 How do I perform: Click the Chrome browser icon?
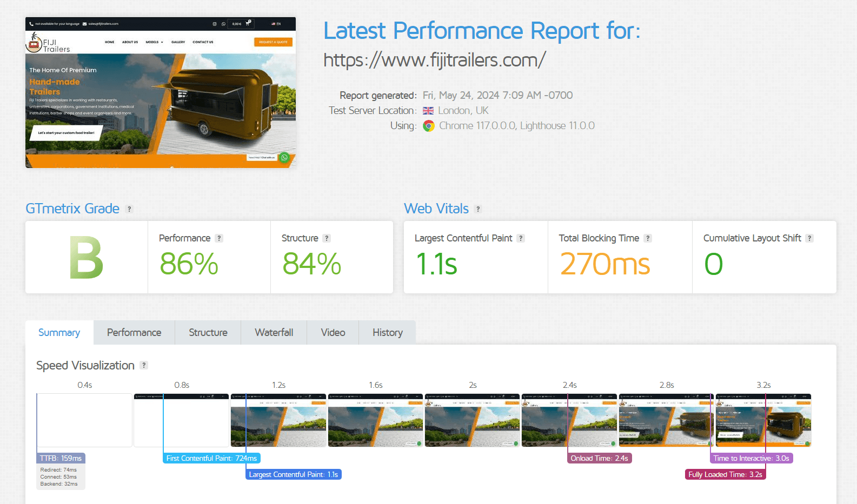[x=429, y=126]
